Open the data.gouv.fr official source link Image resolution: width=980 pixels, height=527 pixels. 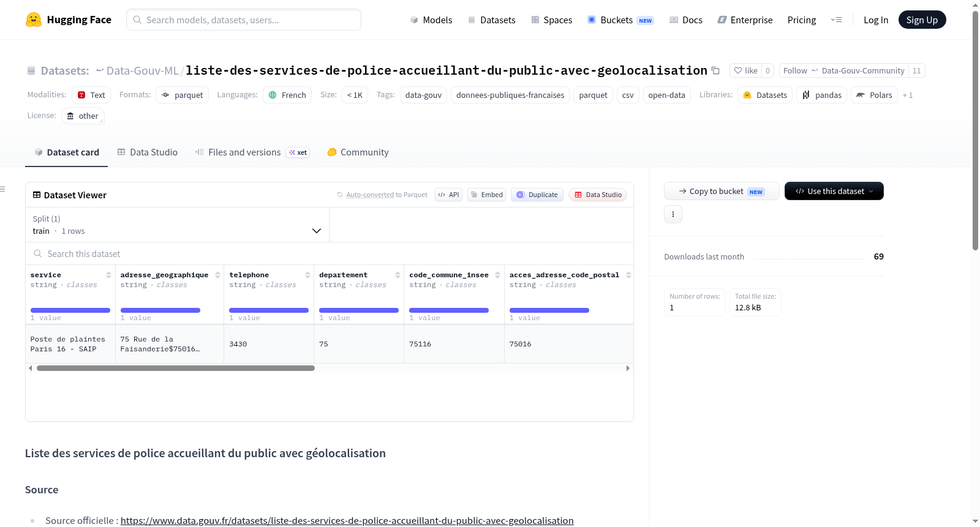347,520
